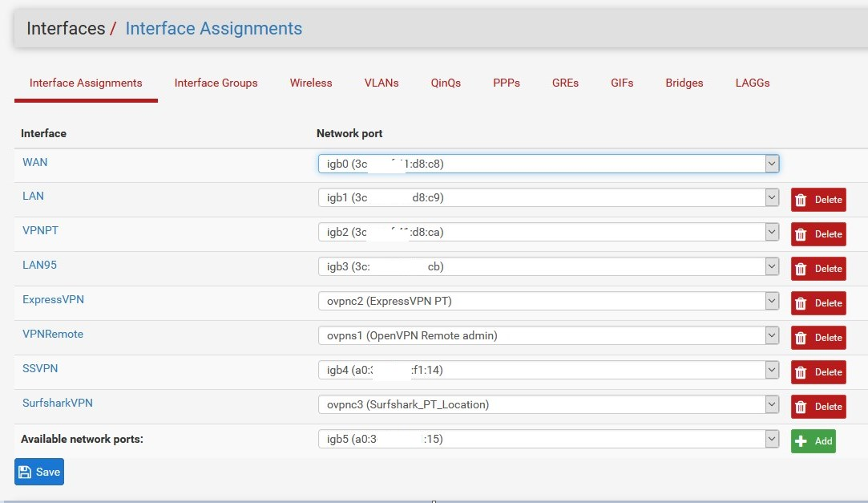The image size is (868, 503).
Task: Click the trash icon in VPNPT row
Action: pyautogui.click(x=801, y=234)
